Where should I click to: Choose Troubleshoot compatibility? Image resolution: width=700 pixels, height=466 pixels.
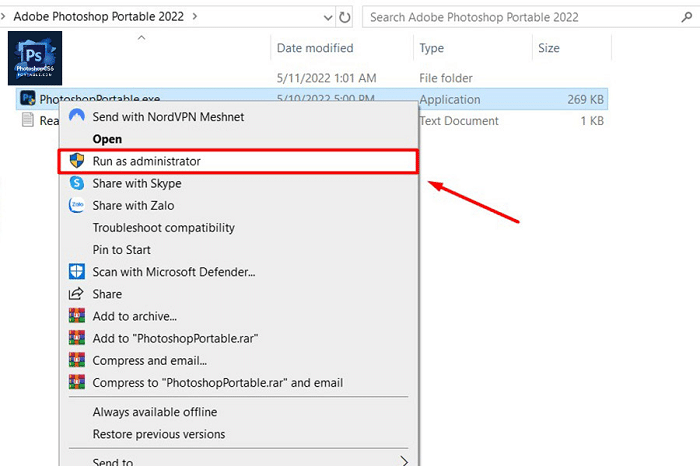pyautogui.click(x=163, y=228)
